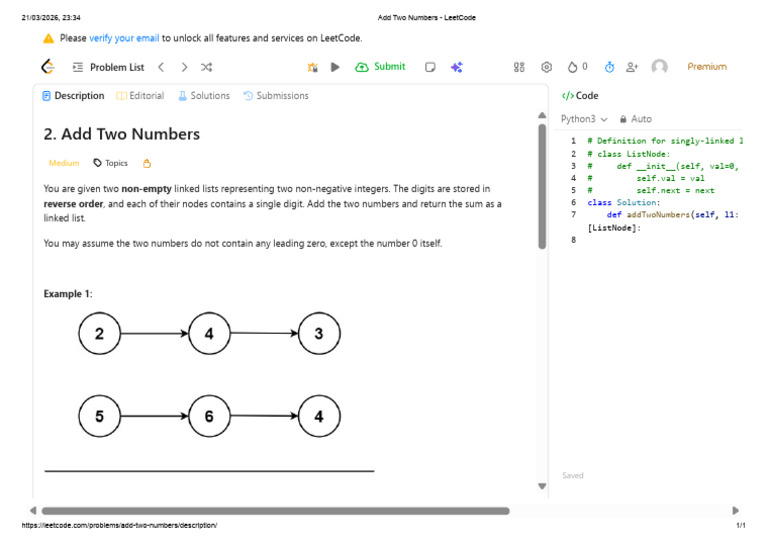Click the verify your email link

tap(124, 38)
